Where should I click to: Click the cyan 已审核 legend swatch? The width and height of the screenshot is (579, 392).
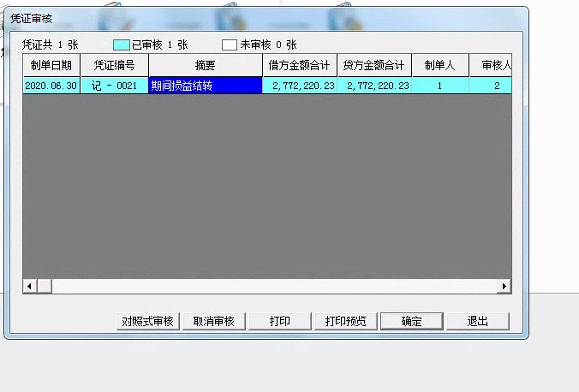point(122,45)
